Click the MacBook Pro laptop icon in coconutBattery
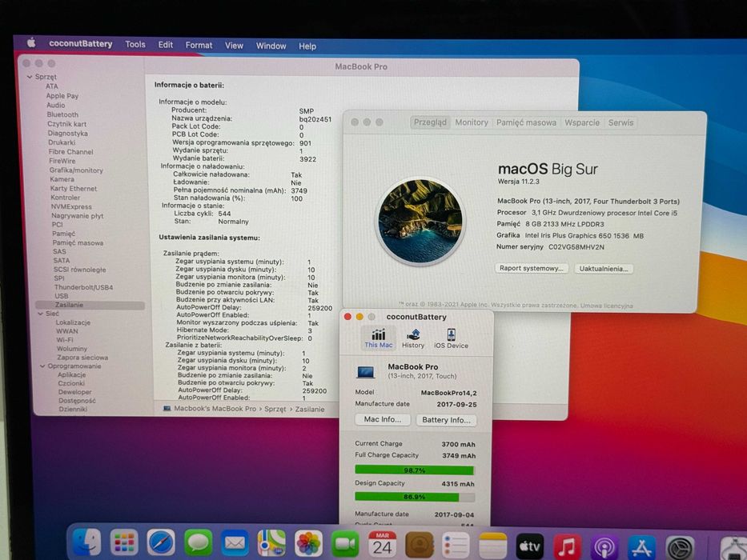The height and width of the screenshot is (560, 747). [x=365, y=371]
